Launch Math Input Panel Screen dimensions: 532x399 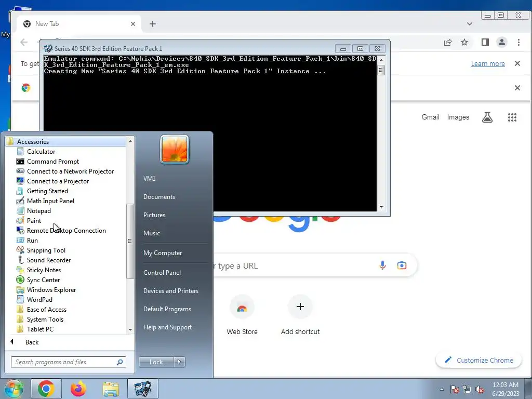(x=50, y=201)
